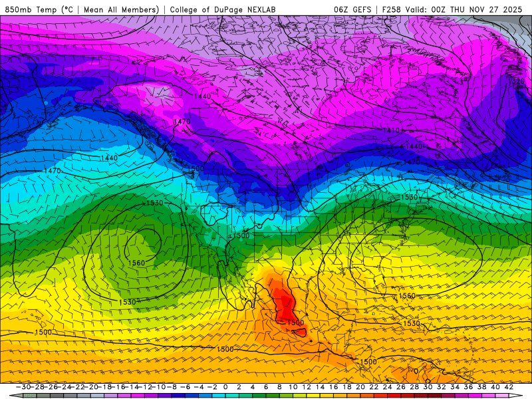
Task: Select the 'College of DuPage NEXLAB' label
Action: pyautogui.click(x=223, y=9)
